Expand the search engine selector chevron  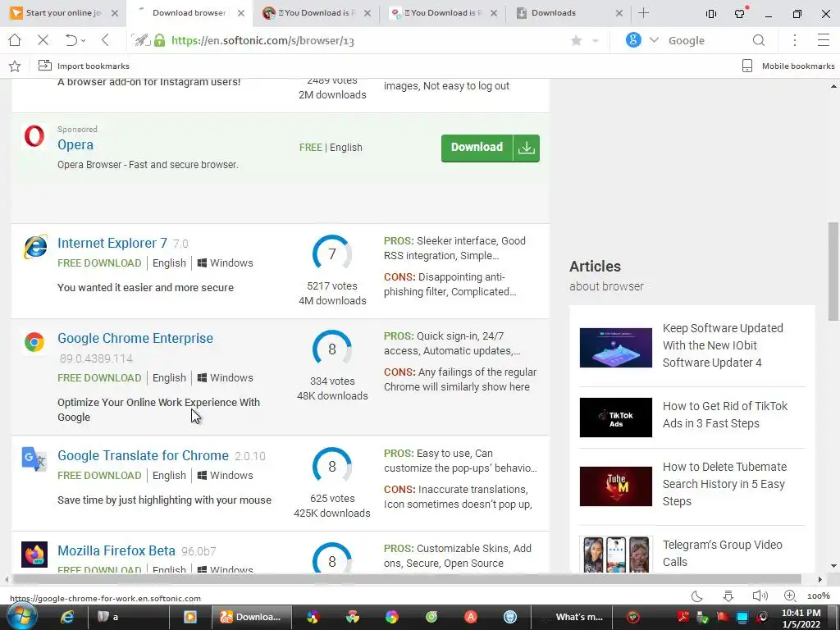[x=654, y=40]
